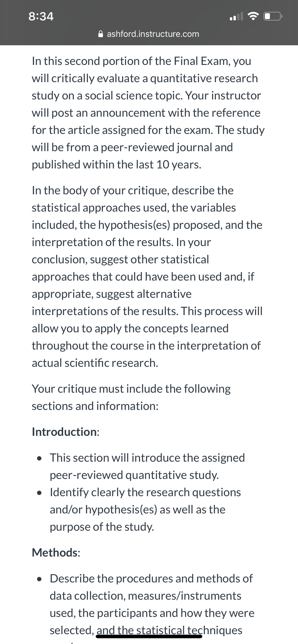Click the text "actual scientific research."

(95, 363)
